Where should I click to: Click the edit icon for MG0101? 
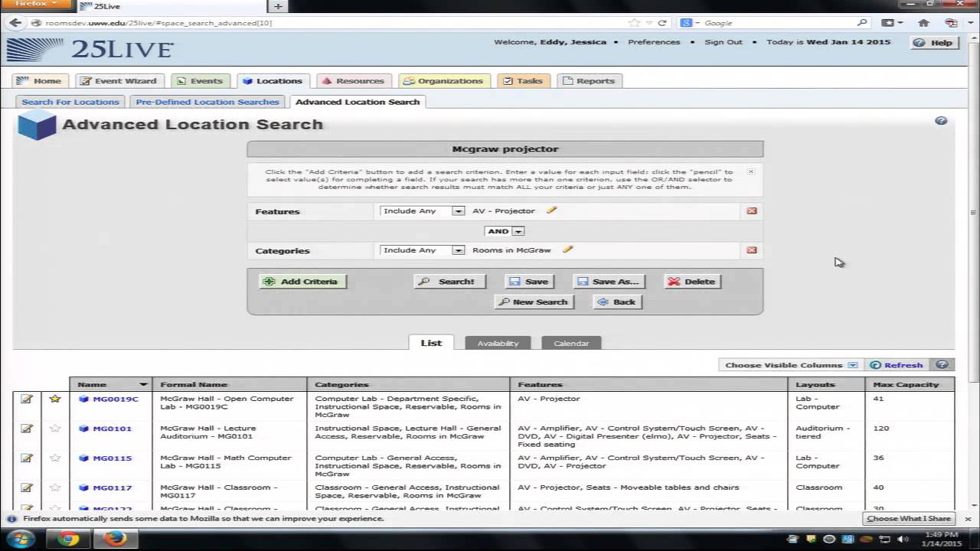click(27, 429)
